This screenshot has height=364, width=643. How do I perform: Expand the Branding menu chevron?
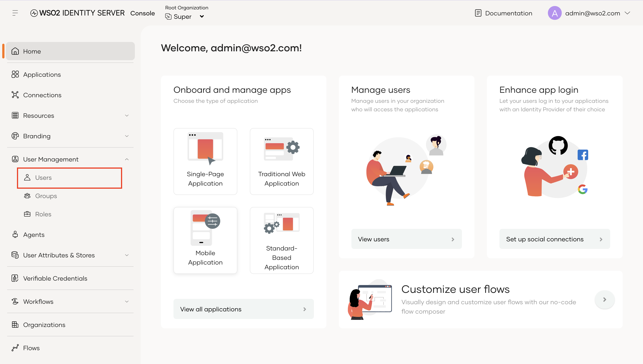point(127,136)
